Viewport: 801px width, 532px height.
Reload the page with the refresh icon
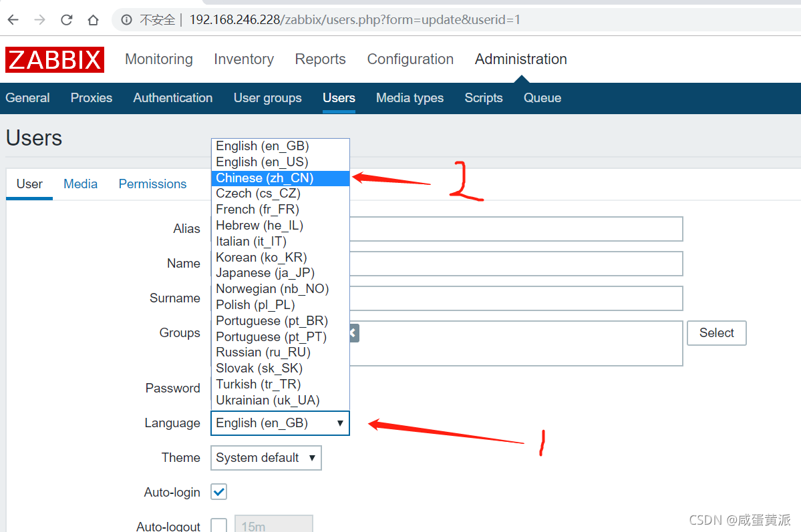(x=66, y=20)
